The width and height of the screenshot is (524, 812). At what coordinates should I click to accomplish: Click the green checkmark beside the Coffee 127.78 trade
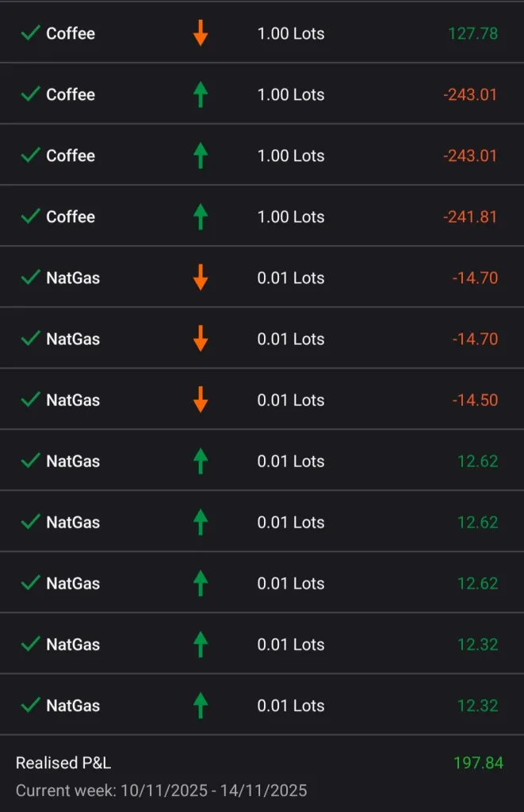point(30,33)
